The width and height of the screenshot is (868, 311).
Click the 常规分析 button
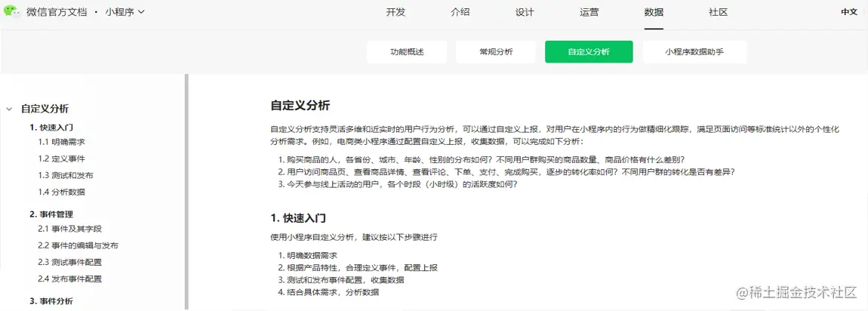pos(495,52)
